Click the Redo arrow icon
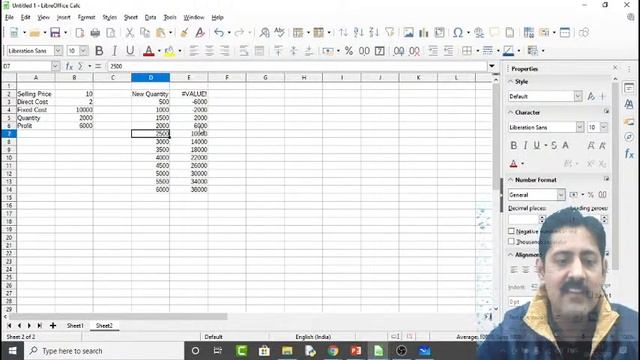This screenshot has height=360, width=640. [x=239, y=33]
